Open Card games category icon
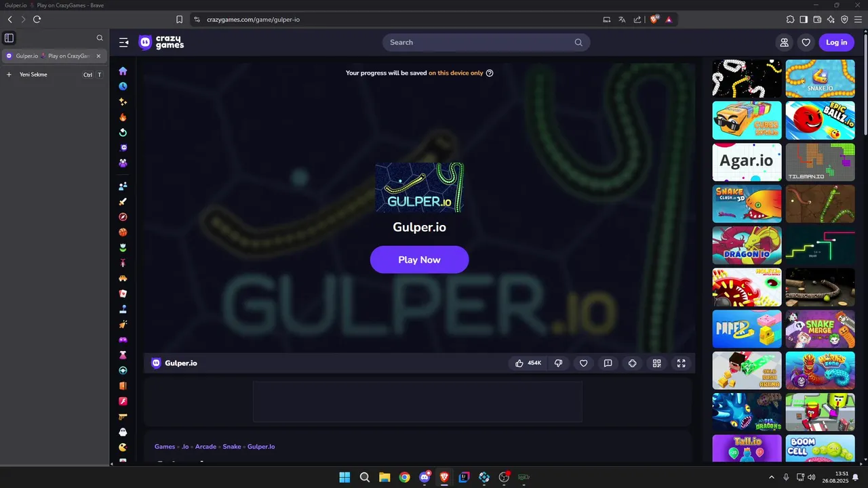This screenshot has width=868, height=488. coord(123,293)
